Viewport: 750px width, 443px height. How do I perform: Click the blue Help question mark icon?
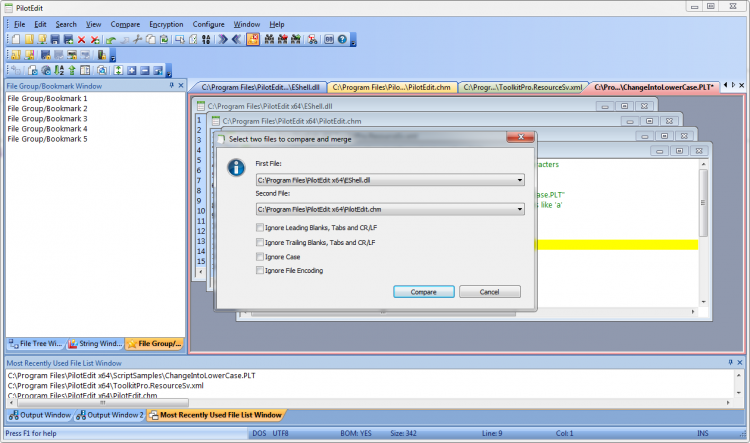point(342,39)
